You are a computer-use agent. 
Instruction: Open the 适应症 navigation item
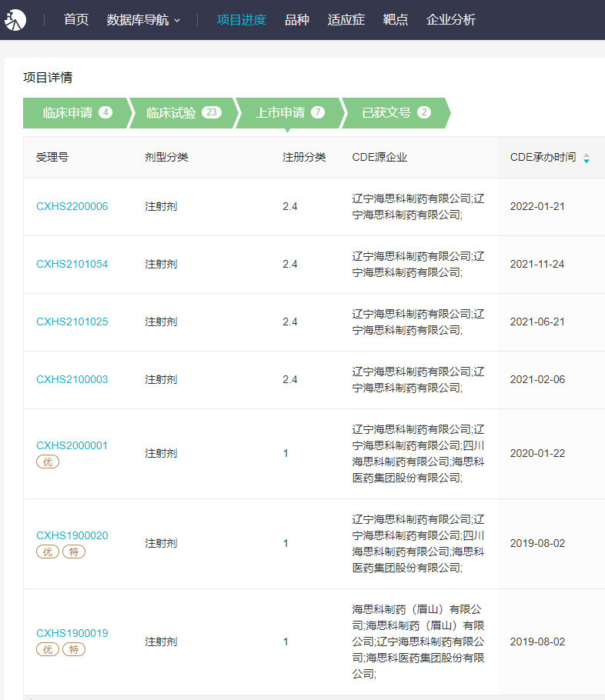[346, 20]
